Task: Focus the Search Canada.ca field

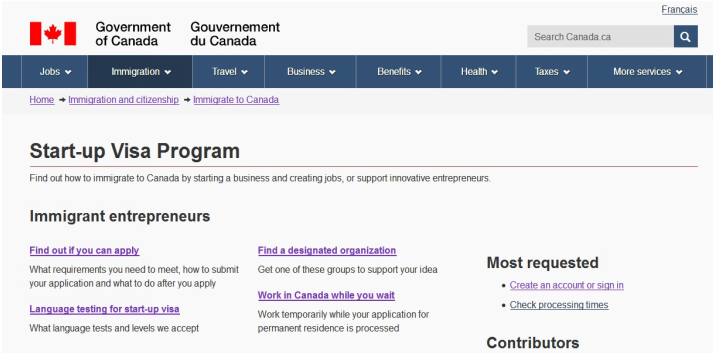Action: pyautogui.click(x=600, y=36)
